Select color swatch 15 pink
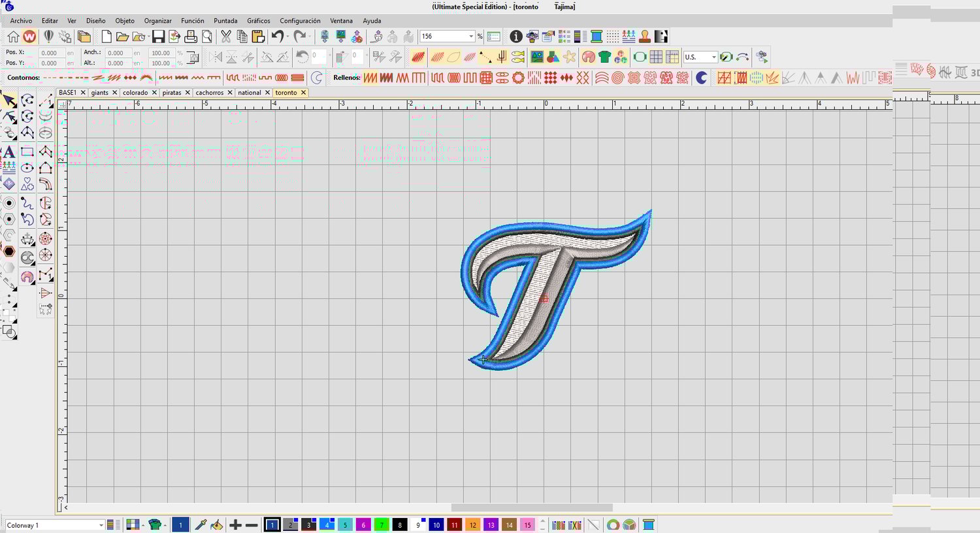Viewport: 980px width, 533px height. [527, 525]
